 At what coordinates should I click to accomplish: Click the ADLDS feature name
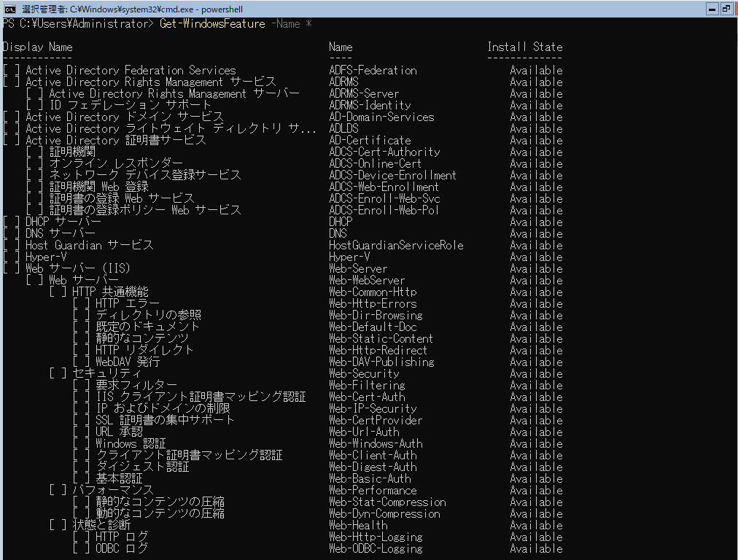(x=343, y=128)
